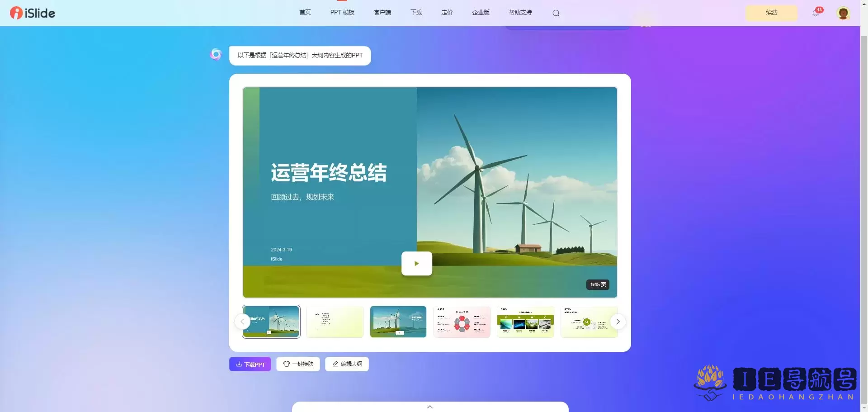This screenshot has height=412, width=868.
Task: Go to 首页 in navigation
Action: (x=305, y=13)
